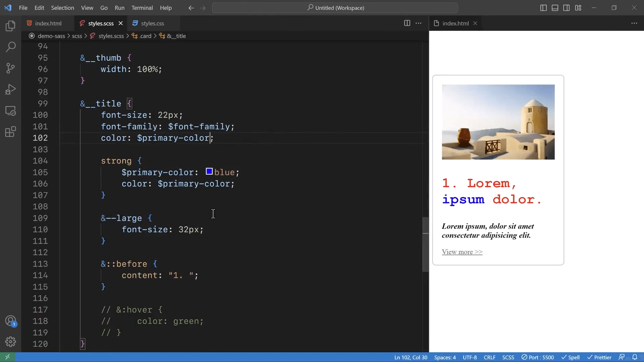The width and height of the screenshot is (644, 362).
Task: Close the styles.scss tab
Action: point(120,23)
